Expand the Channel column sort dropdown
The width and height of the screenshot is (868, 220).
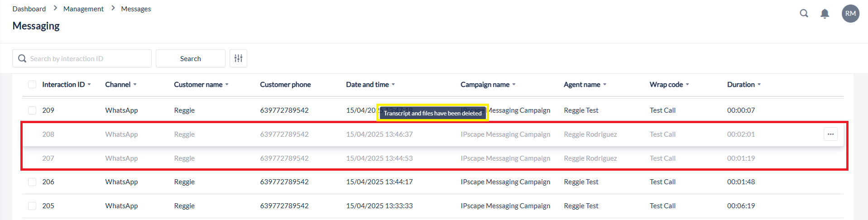pos(135,85)
